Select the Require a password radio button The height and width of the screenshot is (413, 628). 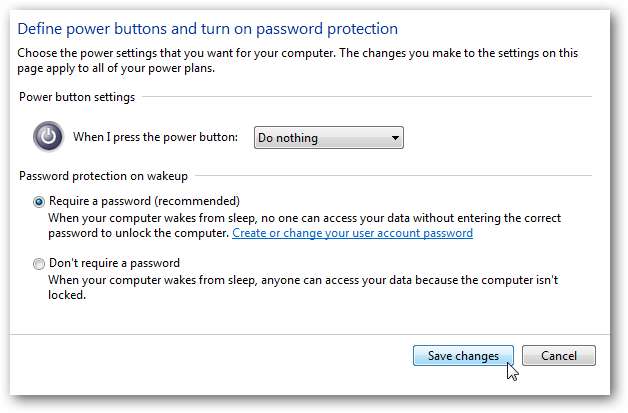pos(39,201)
